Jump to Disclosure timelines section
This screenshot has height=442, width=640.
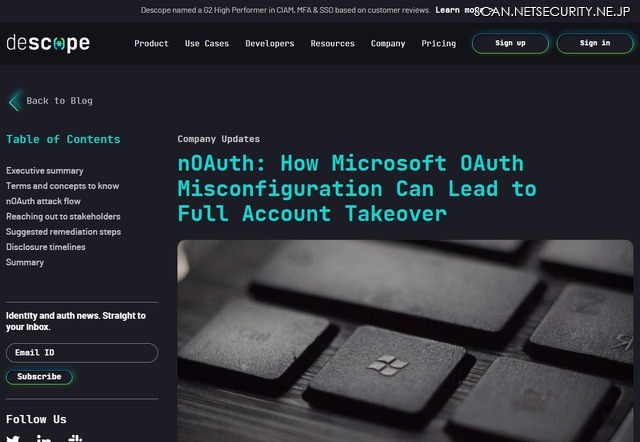pos(46,247)
